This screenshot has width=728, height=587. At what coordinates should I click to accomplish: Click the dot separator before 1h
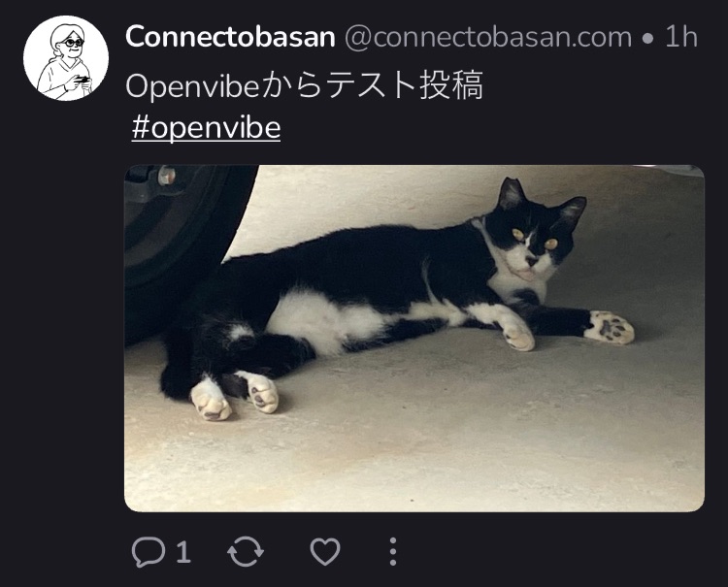[x=648, y=39]
